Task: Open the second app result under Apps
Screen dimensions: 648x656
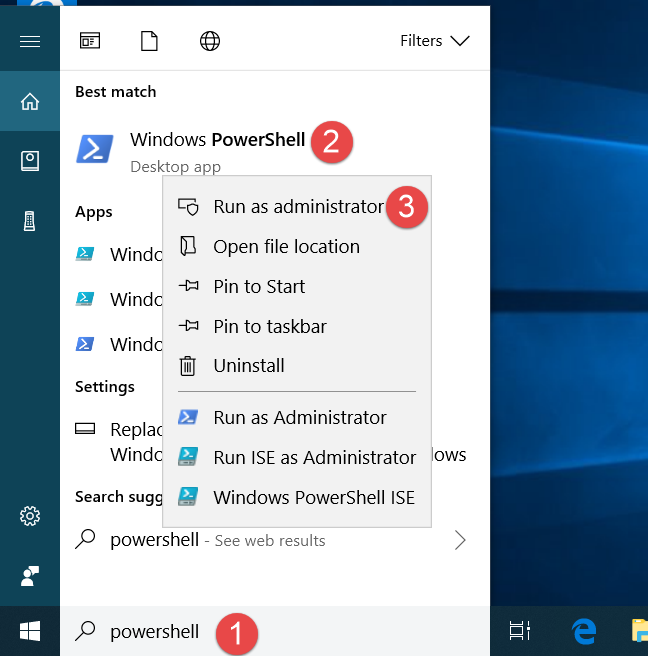Action: pos(119,300)
